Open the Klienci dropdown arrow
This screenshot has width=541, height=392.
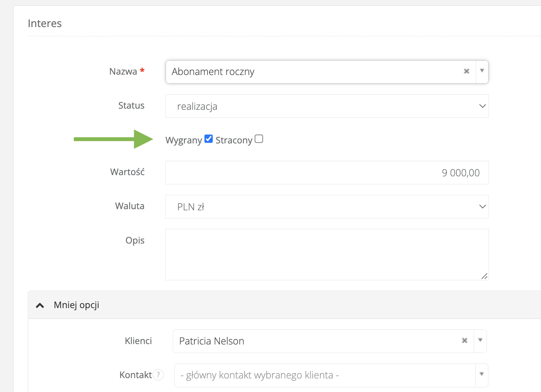pyautogui.click(x=480, y=341)
